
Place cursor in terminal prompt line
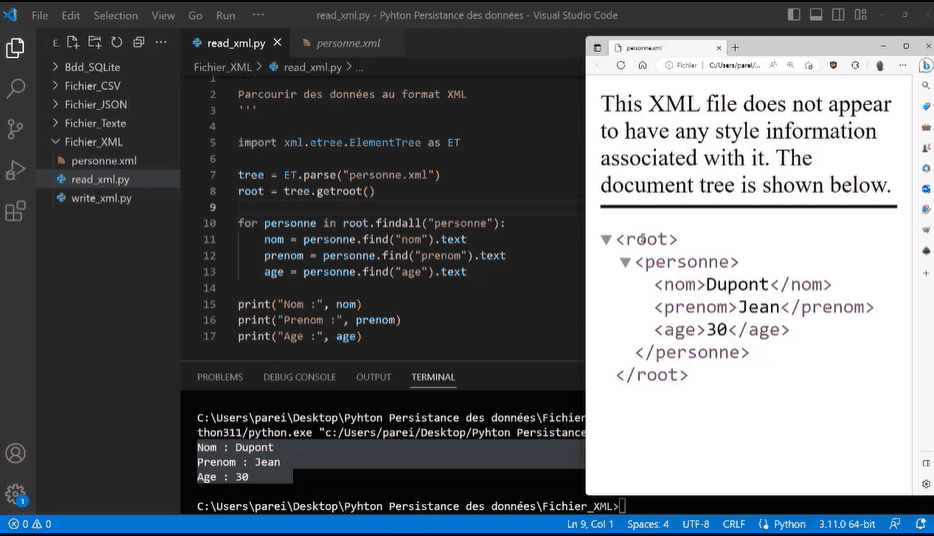click(622, 506)
